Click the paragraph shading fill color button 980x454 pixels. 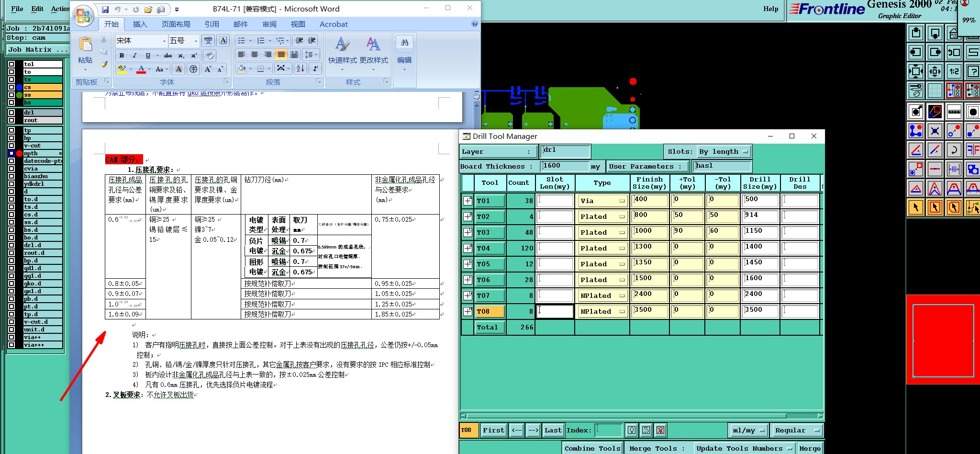point(242,68)
